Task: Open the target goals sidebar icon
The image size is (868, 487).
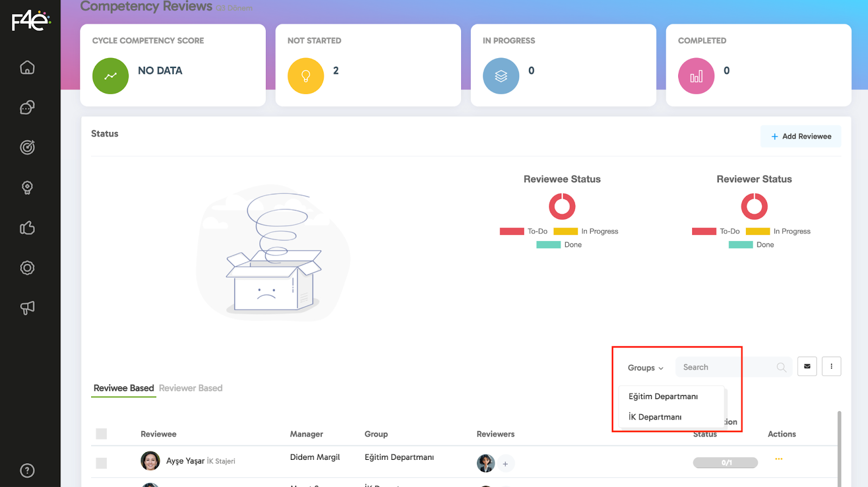Action: (x=27, y=147)
